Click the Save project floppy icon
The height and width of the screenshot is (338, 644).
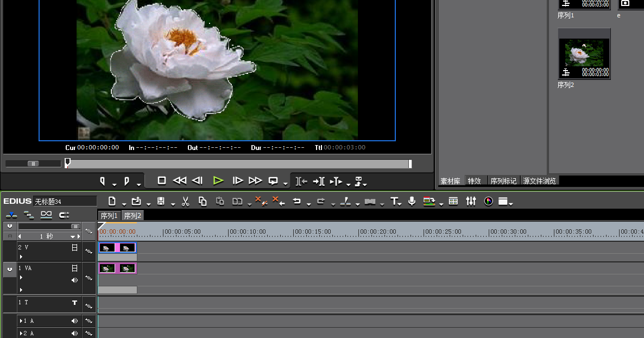click(x=161, y=202)
